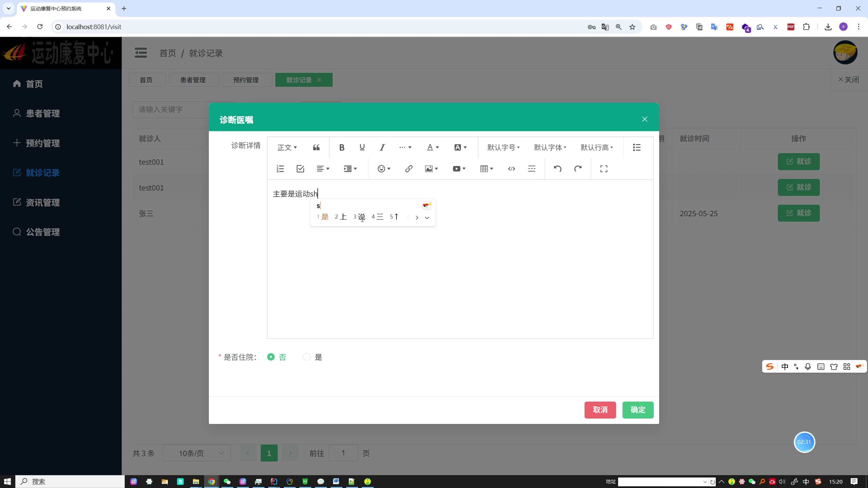Open the insert table dropdown
The height and width of the screenshot is (488, 868).
[487, 169]
